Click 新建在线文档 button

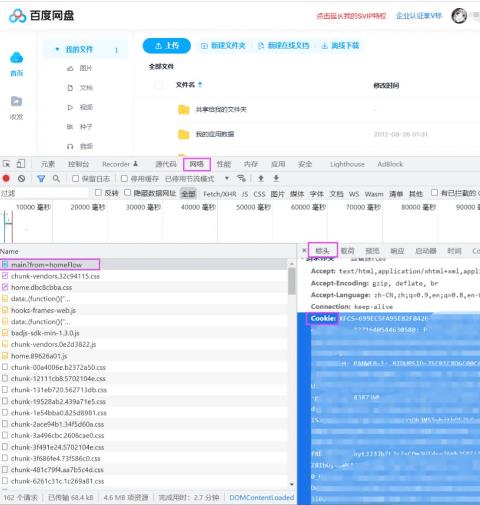tap(284, 46)
